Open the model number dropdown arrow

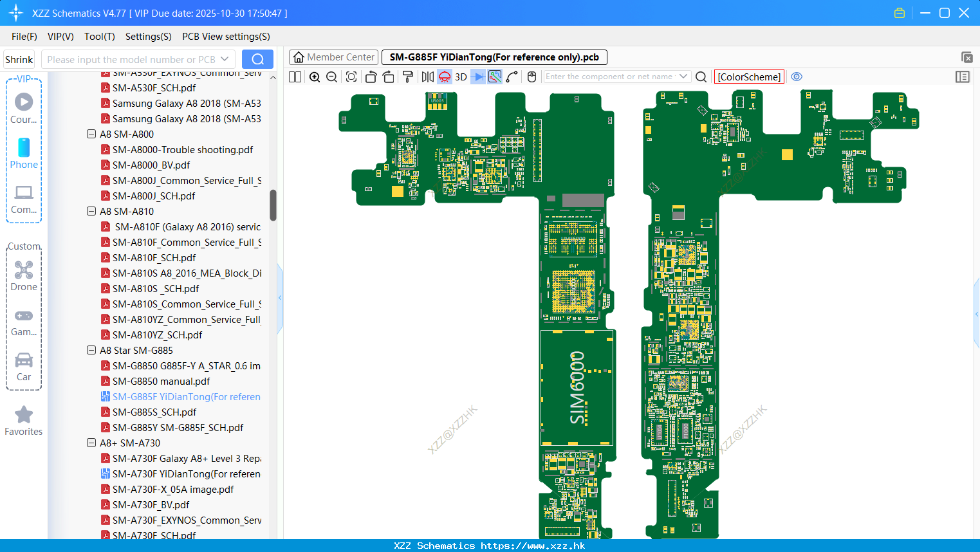click(225, 59)
